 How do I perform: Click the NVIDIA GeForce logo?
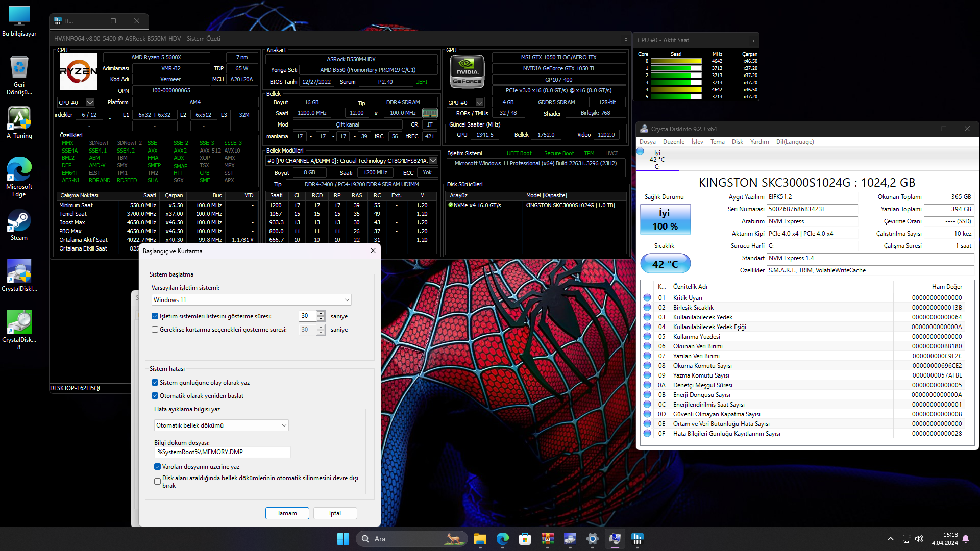click(x=467, y=71)
